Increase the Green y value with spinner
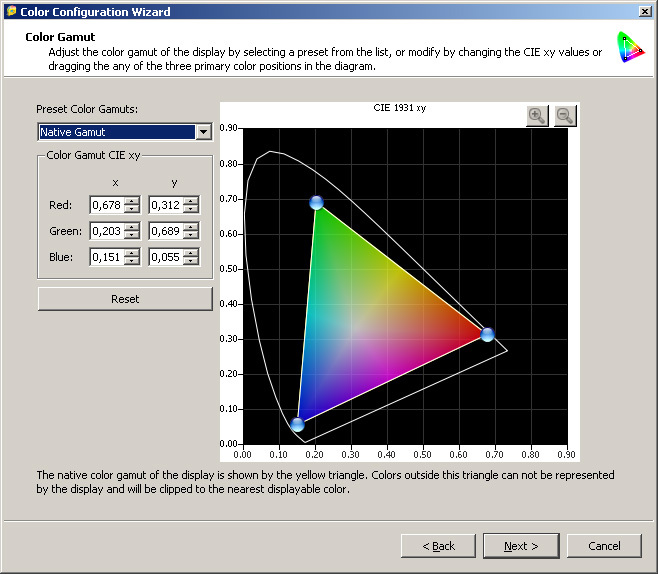Viewport: 658px width, 574px height. click(x=191, y=227)
